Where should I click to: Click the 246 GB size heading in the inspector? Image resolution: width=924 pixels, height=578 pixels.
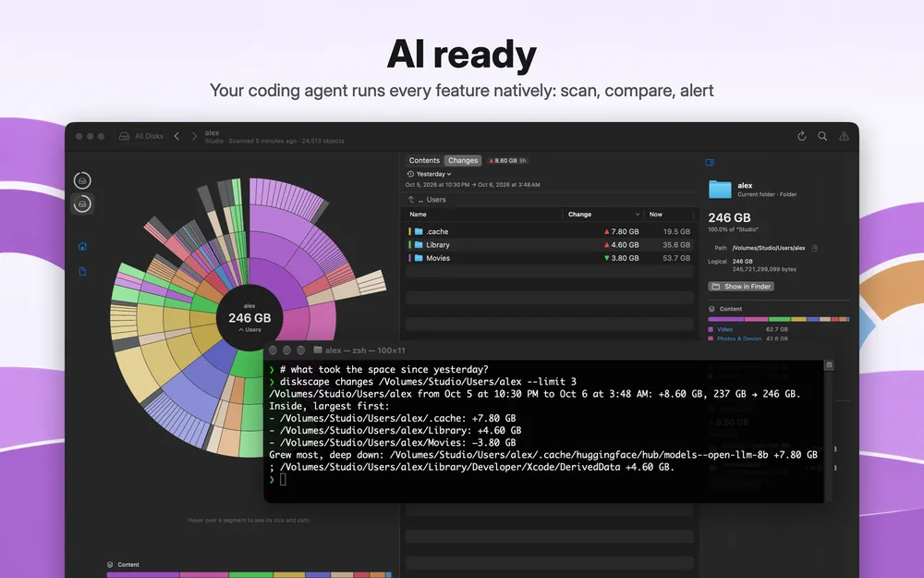tap(729, 217)
